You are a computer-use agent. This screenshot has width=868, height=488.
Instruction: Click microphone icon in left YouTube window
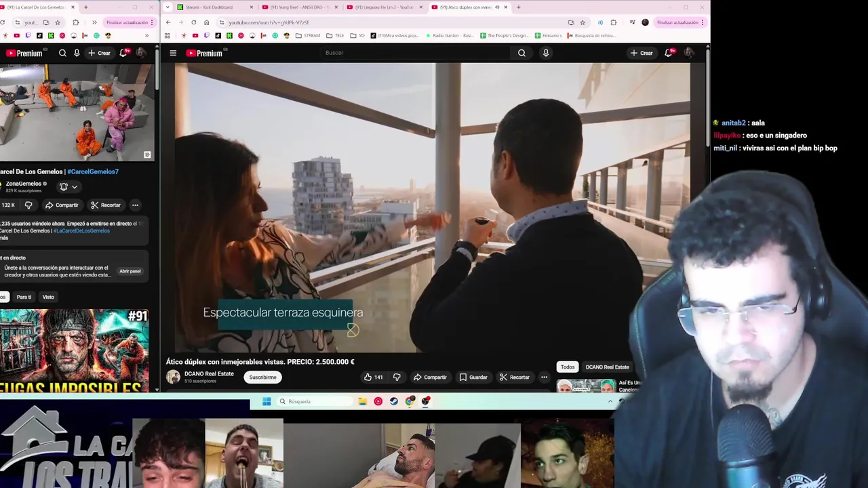click(77, 53)
